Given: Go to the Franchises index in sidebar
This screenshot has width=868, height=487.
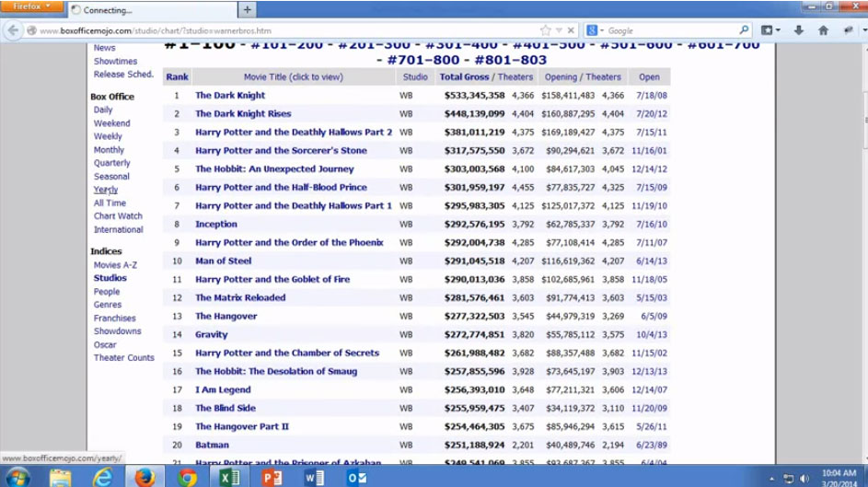Looking at the screenshot, I should tap(114, 318).
